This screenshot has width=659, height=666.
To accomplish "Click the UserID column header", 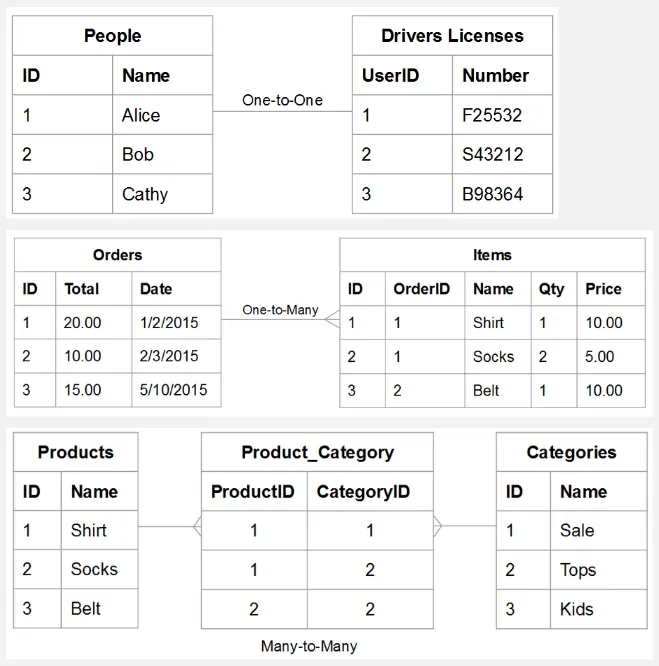I will pyautogui.click(x=390, y=75).
